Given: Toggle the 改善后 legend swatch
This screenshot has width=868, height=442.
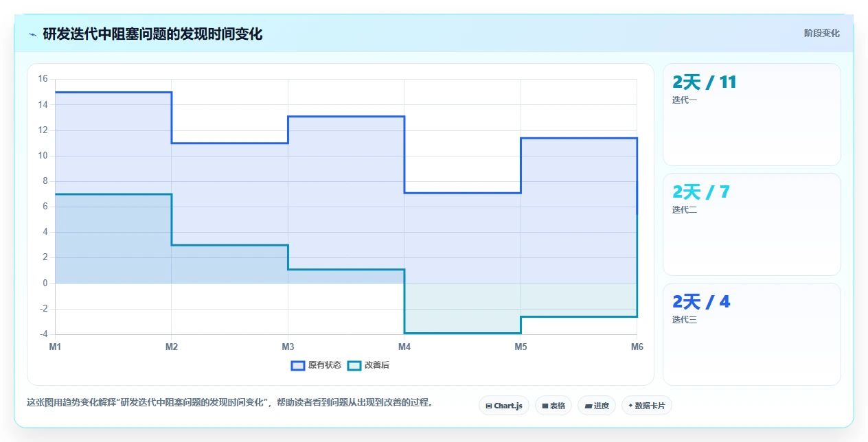Looking at the screenshot, I should 354,365.
